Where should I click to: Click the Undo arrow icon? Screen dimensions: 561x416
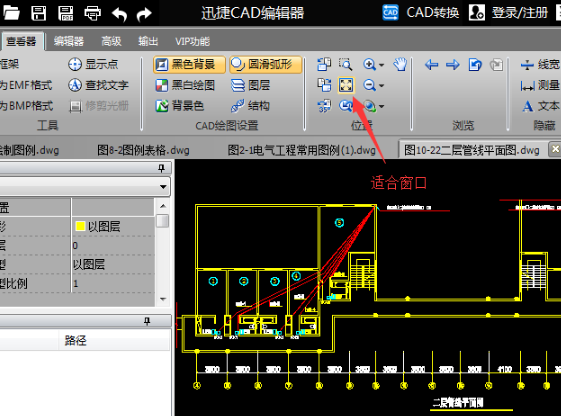(119, 14)
